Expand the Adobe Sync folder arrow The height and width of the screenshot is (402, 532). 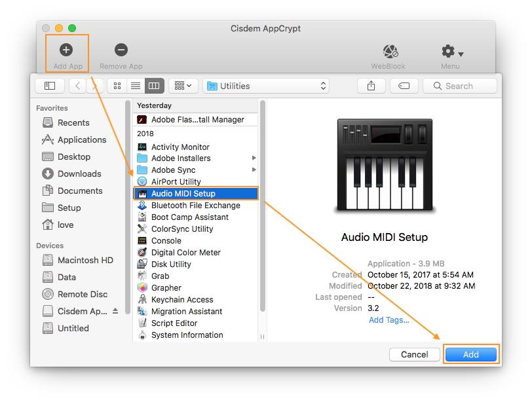[254, 170]
